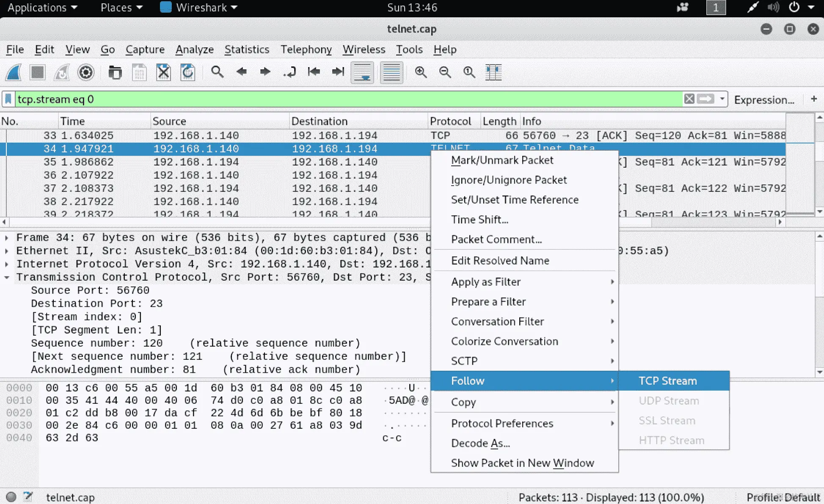Open the Statistics menu
This screenshot has width=824, height=504.
[x=247, y=50]
